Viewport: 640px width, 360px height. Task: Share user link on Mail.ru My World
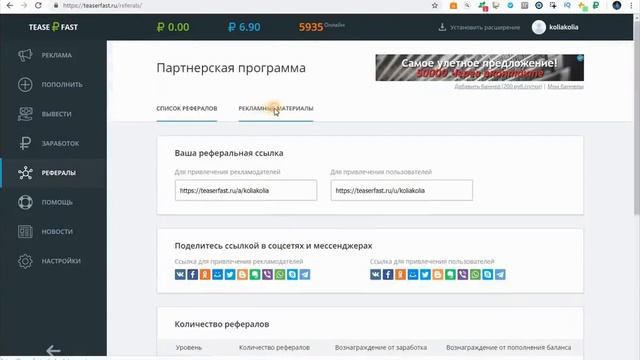pos(413,274)
